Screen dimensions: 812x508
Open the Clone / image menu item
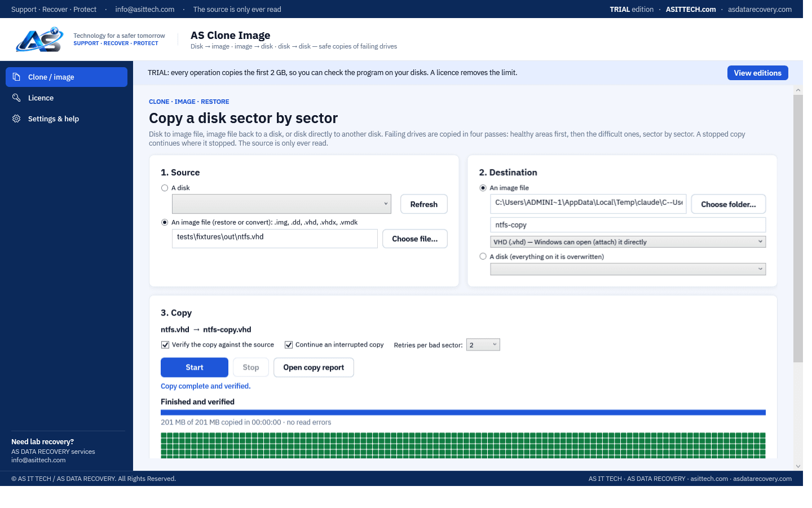pyautogui.click(x=67, y=77)
